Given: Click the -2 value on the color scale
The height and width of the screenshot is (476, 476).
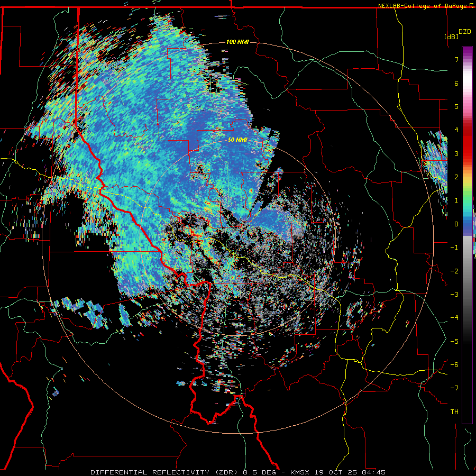Looking at the screenshot, I should coord(454,271).
